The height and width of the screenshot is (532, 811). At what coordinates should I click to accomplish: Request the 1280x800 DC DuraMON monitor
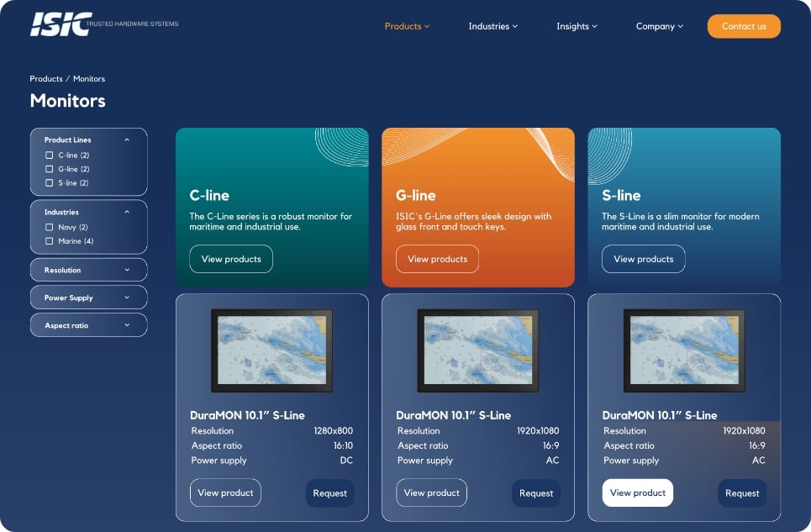330,493
